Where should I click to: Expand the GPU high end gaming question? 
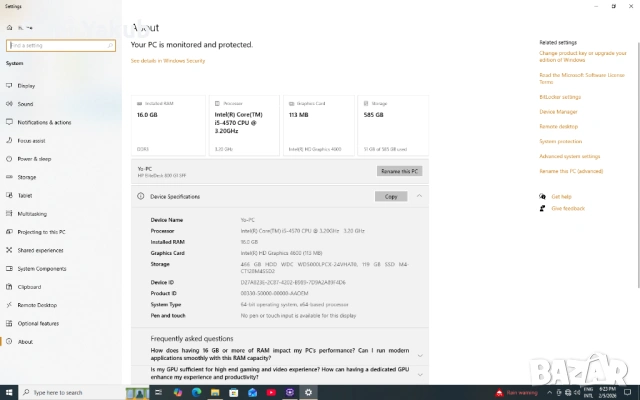point(420,374)
